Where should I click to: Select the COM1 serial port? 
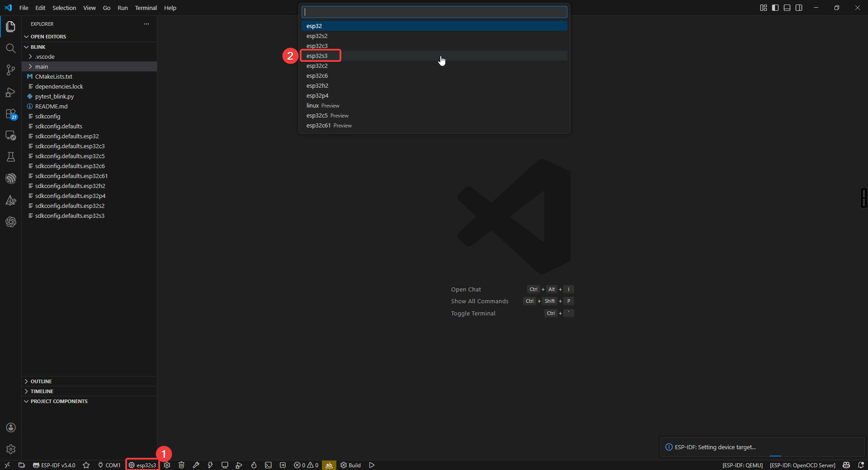[109, 465]
